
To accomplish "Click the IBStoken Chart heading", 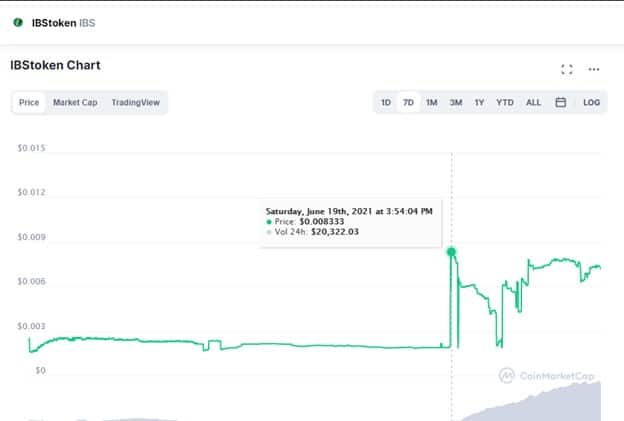I will point(55,65).
